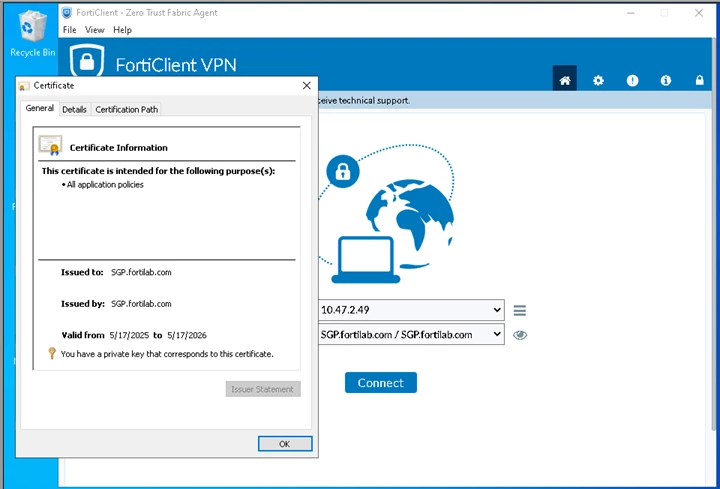Image resolution: width=720 pixels, height=489 pixels.
Task: Open the File menu
Action: [69, 30]
